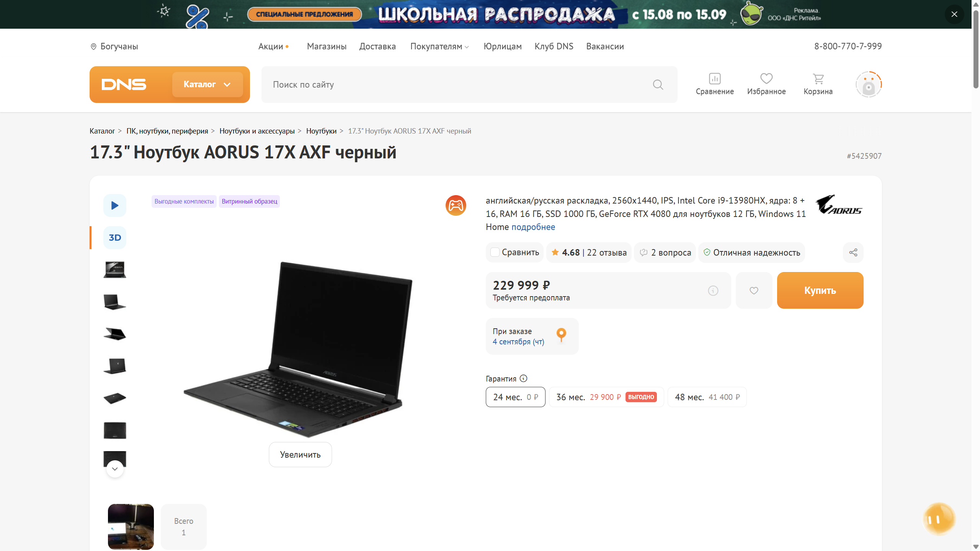This screenshot has height=551, width=980.
Task: Expand the Каталог dropdown
Action: (207, 85)
